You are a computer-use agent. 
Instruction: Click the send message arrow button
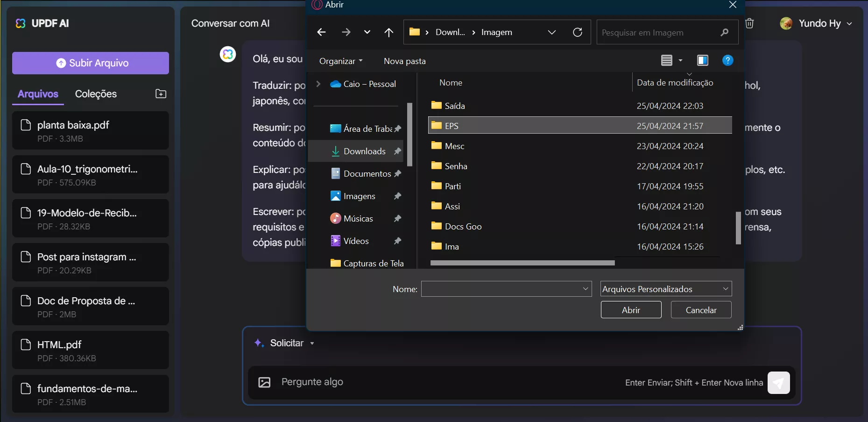pos(778,383)
